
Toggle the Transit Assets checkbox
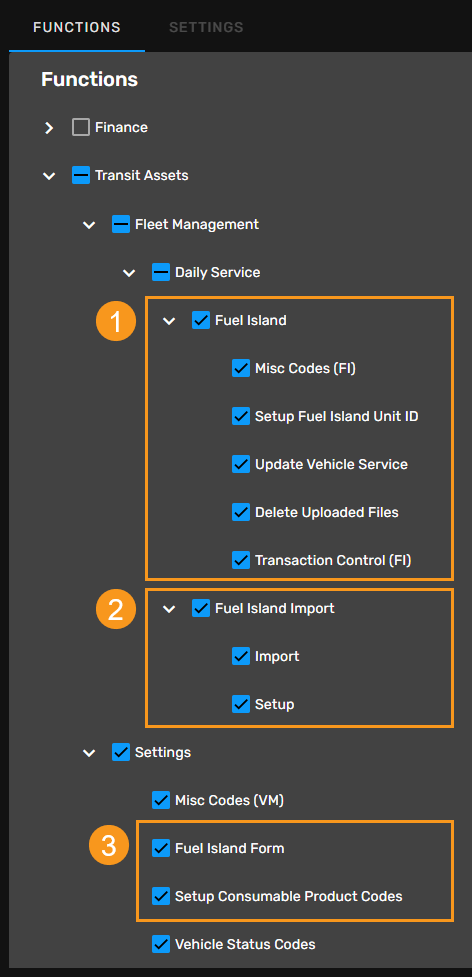pos(81,176)
